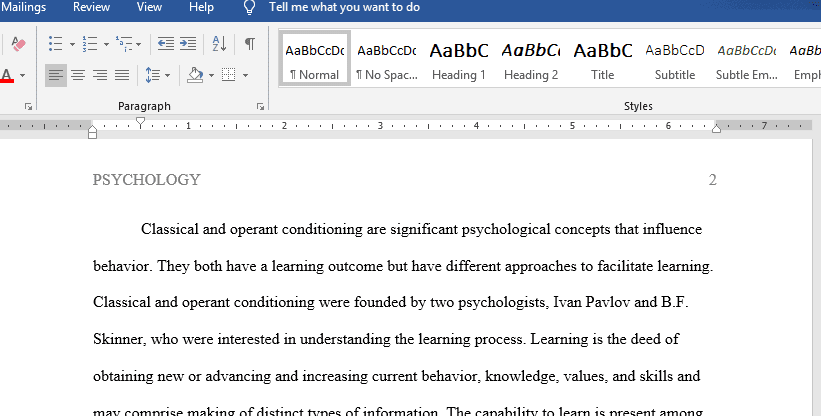Image resolution: width=821 pixels, height=416 pixels.
Task: Sort text alphabetically with A-Z icon
Action: pyautogui.click(x=219, y=44)
